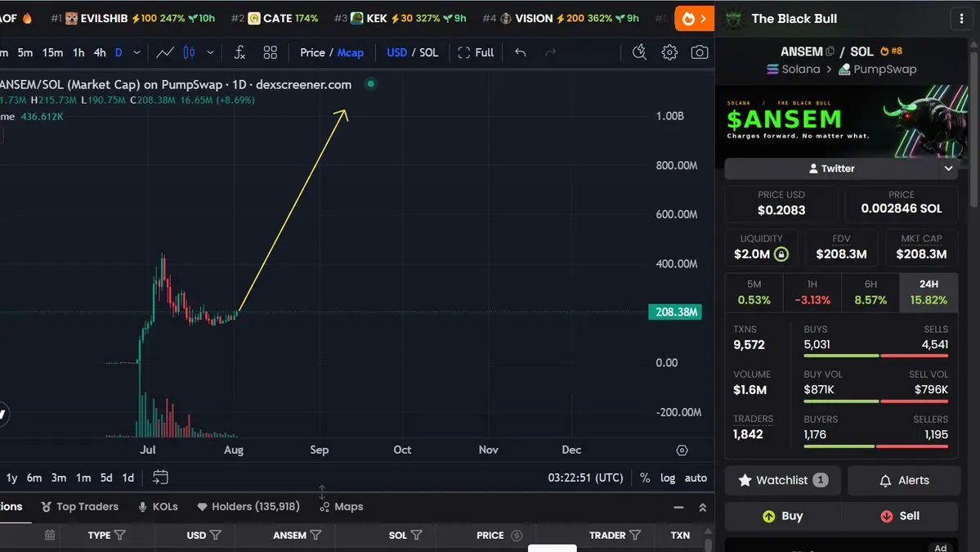Filter the SOL column
Viewport: 980px width, 552px height.
pos(416,535)
